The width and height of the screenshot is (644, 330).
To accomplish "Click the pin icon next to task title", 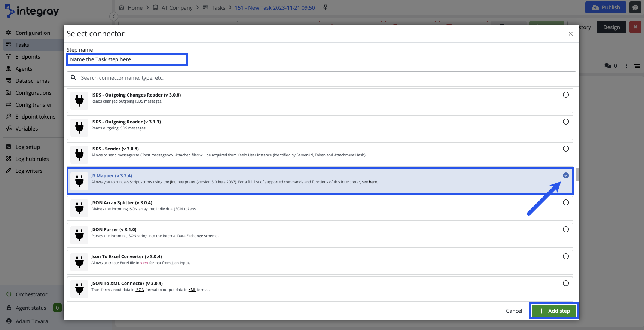I will click(325, 7).
